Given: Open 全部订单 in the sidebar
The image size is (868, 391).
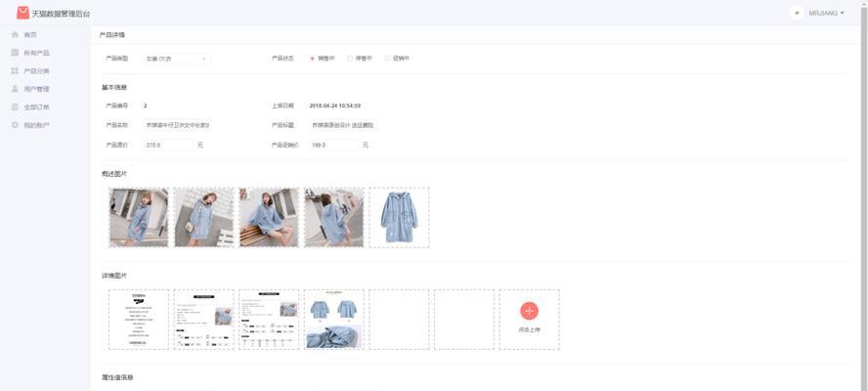Looking at the screenshot, I should click(x=36, y=108).
